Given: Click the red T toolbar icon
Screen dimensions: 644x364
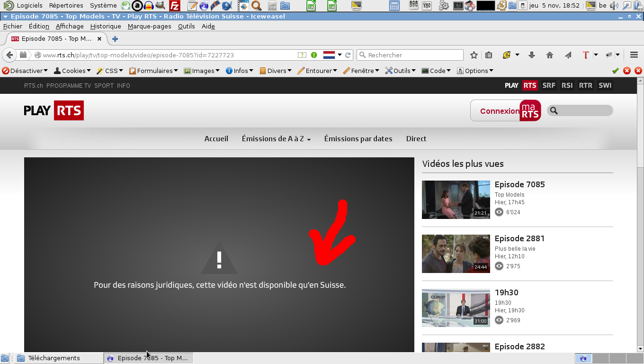Looking at the screenshot, I should [x=586, y=55].
